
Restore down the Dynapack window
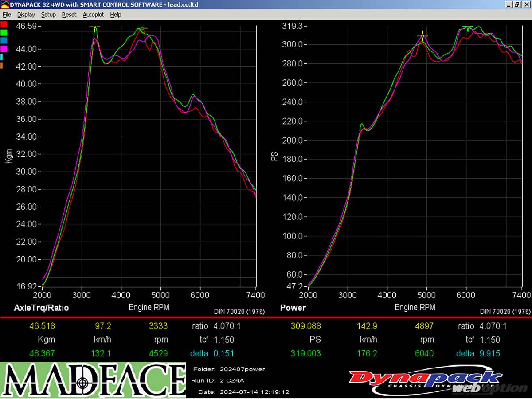click(x=517, y=4)
